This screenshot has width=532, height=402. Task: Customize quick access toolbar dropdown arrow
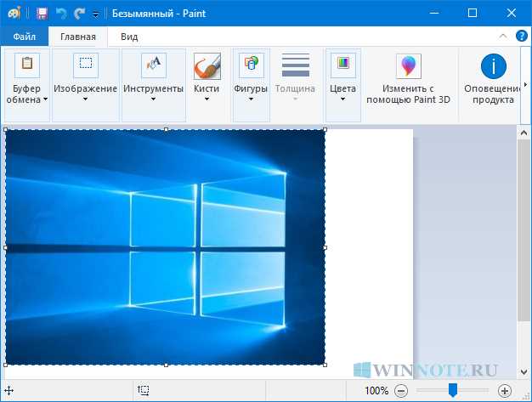(95, 14)
